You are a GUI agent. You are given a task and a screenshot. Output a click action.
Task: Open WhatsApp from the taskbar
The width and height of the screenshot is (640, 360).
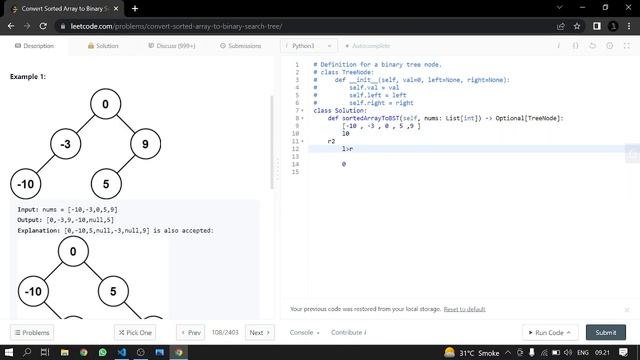102,352
